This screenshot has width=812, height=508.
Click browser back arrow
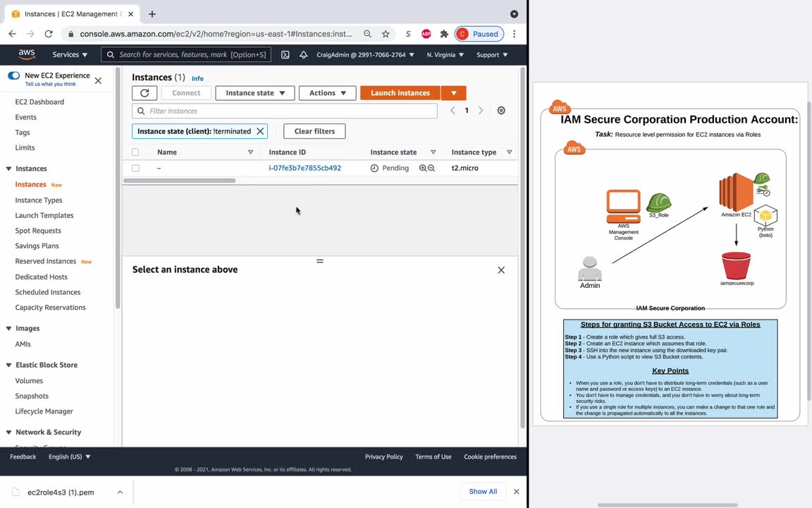click(13, 34)
